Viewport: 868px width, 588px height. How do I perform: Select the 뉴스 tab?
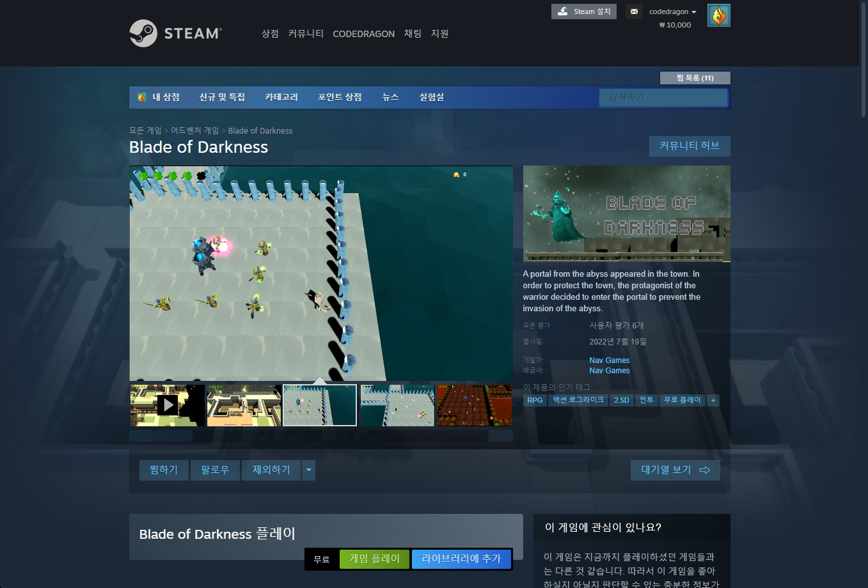tap(390, 97)
